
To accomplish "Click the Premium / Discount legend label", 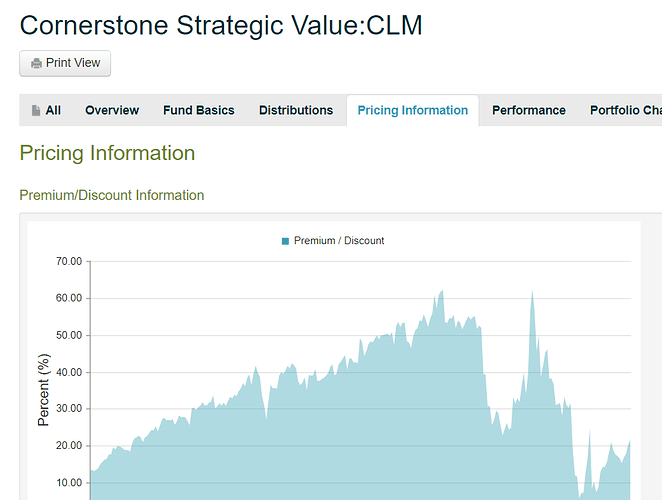I will coord(339,241).
